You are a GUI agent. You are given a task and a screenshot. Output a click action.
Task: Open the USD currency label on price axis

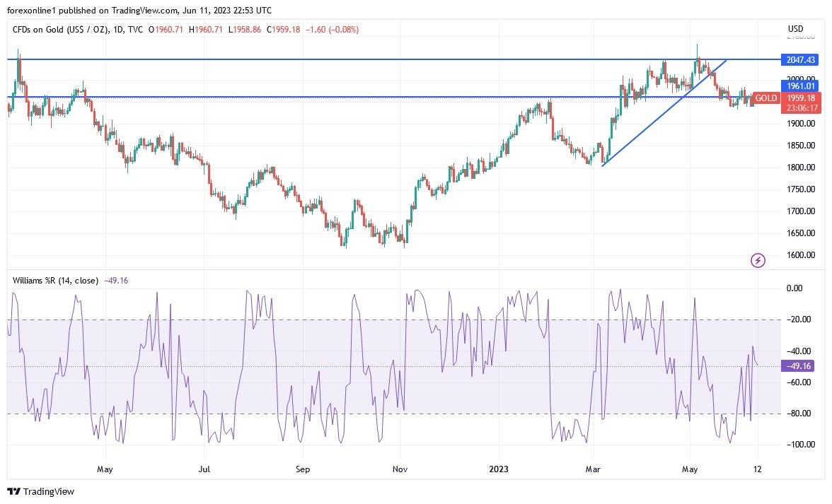pos(796,28)
